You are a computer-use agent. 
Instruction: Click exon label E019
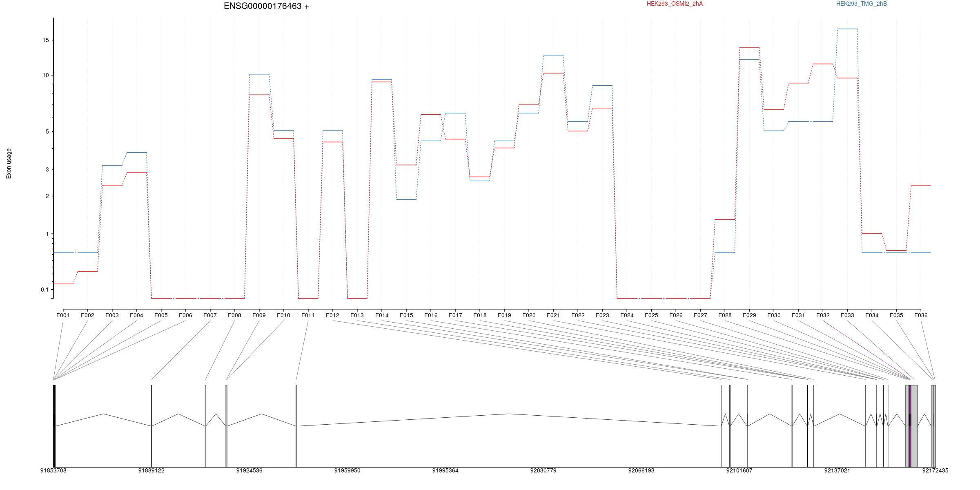(x=504, y=315)
